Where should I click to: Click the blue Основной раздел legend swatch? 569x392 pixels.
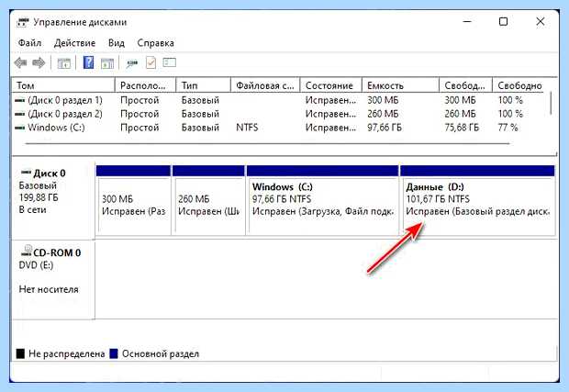click(114, 353)
